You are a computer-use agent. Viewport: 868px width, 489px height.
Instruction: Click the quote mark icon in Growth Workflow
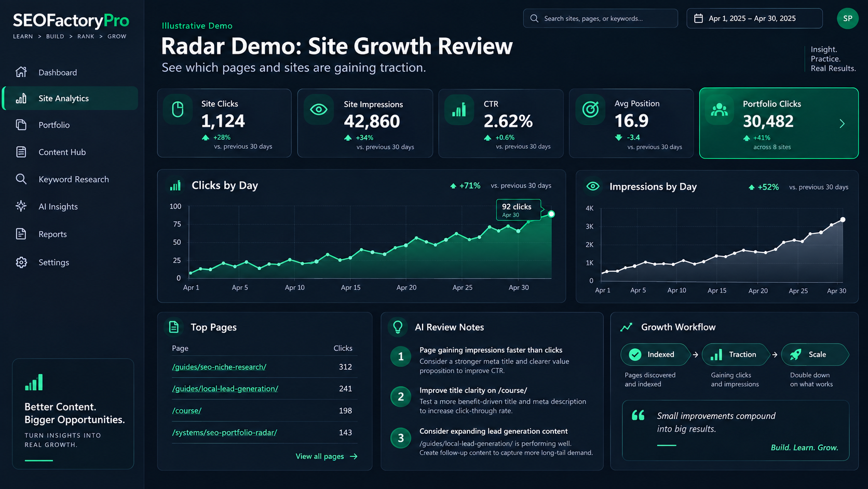pos(638,415)
